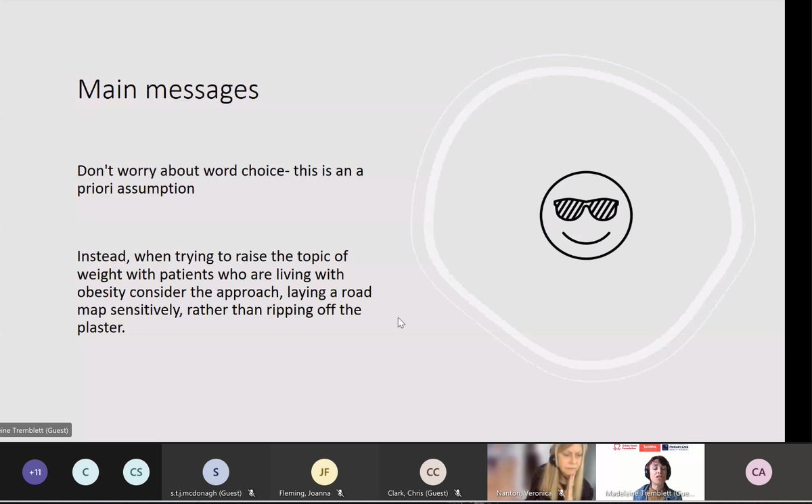Open Madeleine Tremblett's video thumbnail
Image resolution: width=812 pixels, height=504 pixels.
pos(650,472)
